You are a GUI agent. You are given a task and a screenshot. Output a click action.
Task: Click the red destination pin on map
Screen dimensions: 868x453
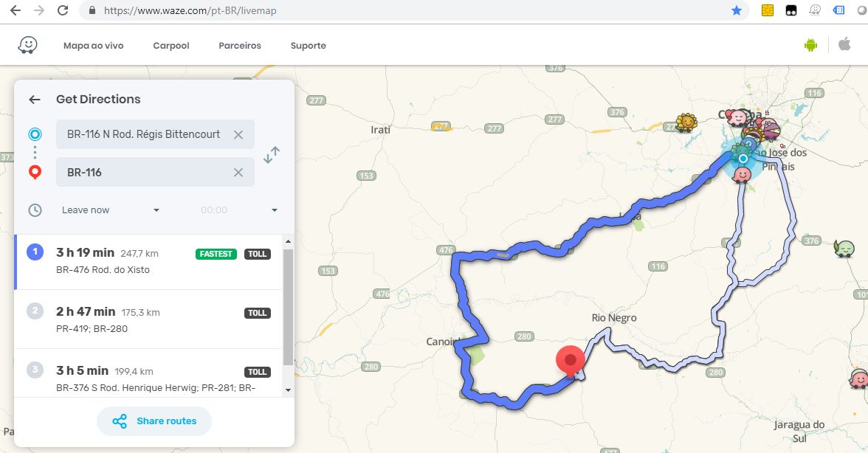pos(570,360)
